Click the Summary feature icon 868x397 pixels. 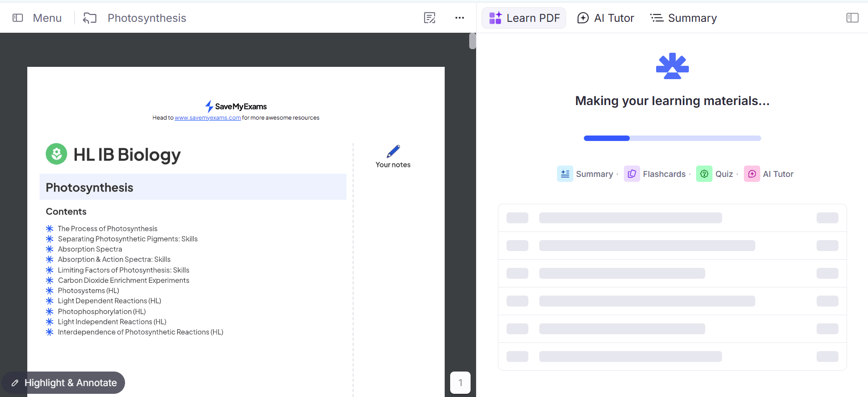pyautogui.click(x=565, y=174)
